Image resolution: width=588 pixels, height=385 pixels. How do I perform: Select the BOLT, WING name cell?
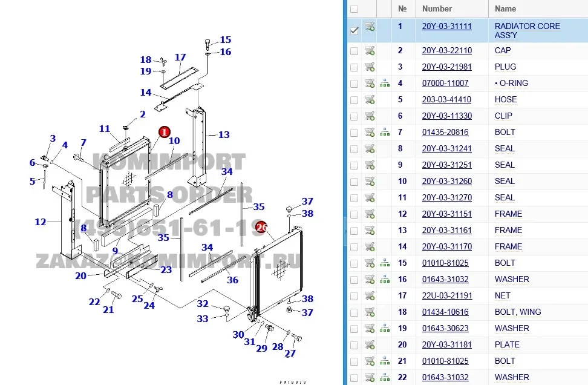pos(518,312)
